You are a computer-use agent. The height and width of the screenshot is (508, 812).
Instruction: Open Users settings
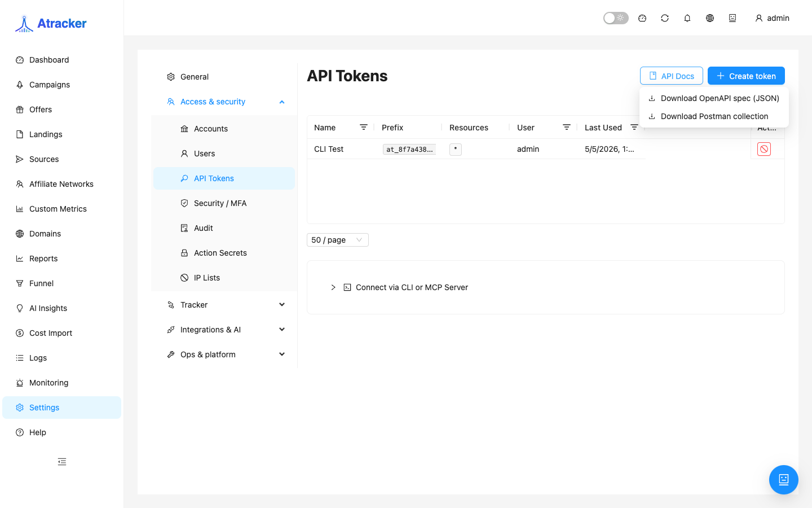[x=224, y=154]
